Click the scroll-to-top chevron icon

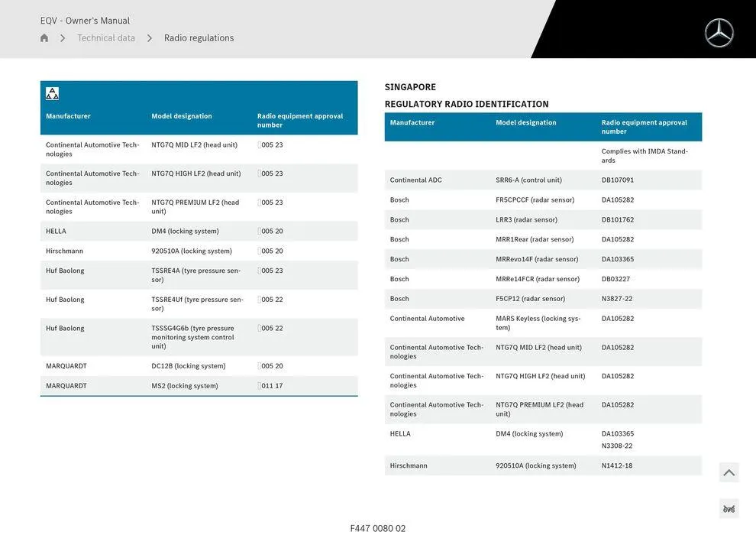[x=728, y=472]
